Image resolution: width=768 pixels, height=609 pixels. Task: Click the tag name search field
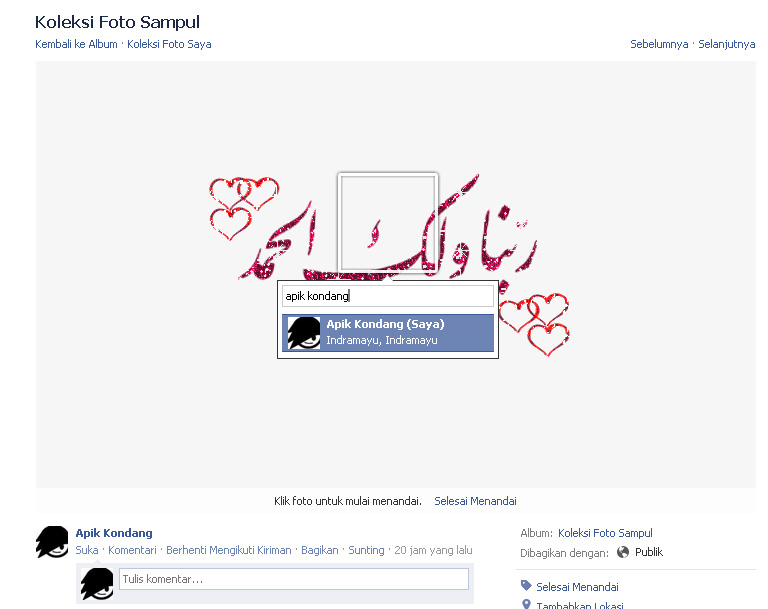(x=388, y=296)
